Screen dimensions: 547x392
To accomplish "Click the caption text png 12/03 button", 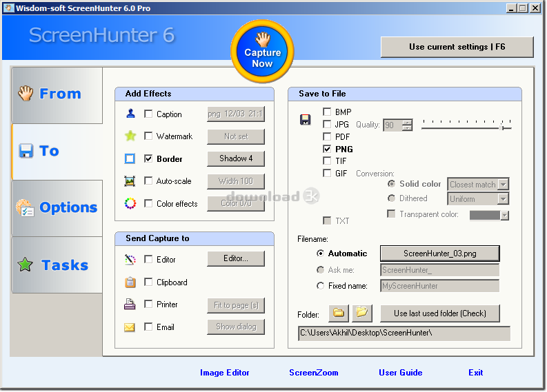I will click(236, 114).
